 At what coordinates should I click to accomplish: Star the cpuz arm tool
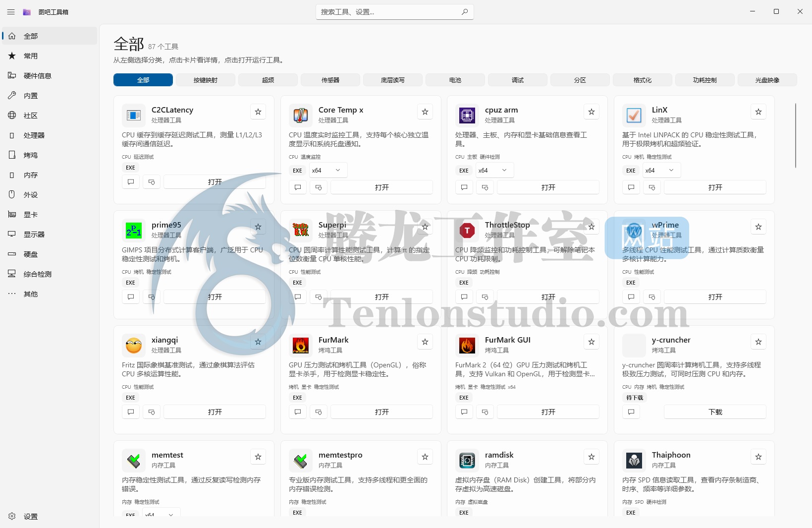click(x=592, y=112)
